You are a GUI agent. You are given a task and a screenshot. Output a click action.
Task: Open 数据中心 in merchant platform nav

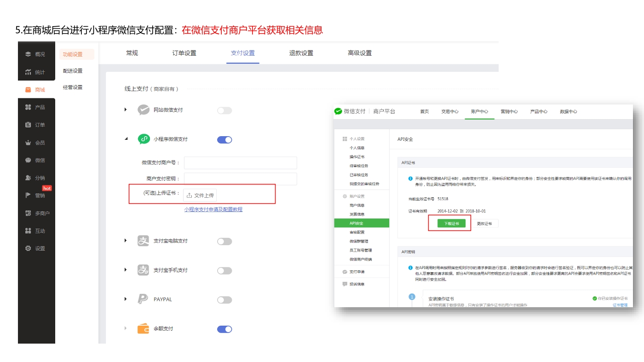point(569,112)
